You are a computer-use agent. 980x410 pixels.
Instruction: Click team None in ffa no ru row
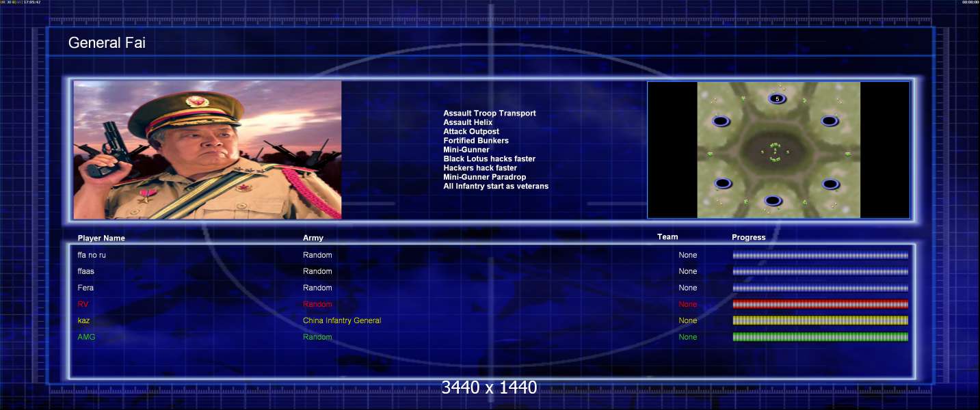pyautogui.click(x=688, y=255)
